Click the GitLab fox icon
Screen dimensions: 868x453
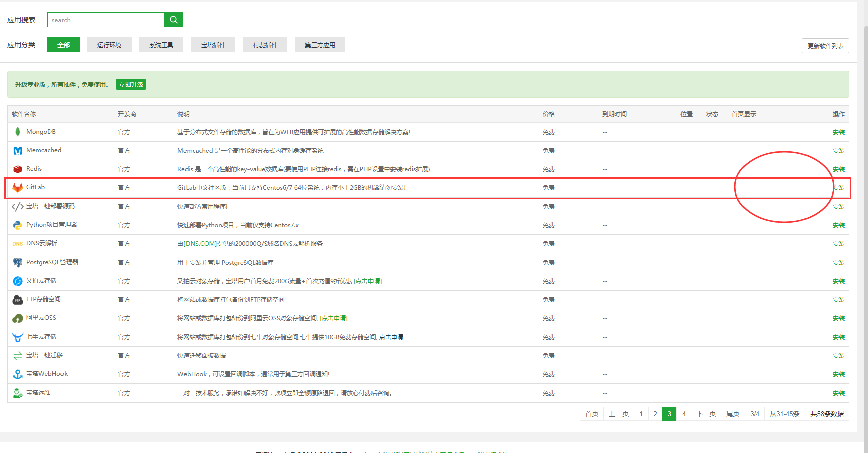click(x=18, y=187)
